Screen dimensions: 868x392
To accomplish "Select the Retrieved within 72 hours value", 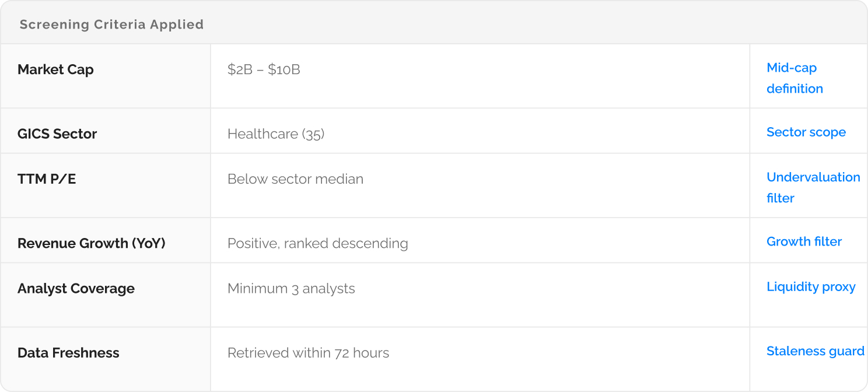I will [308, 353].
